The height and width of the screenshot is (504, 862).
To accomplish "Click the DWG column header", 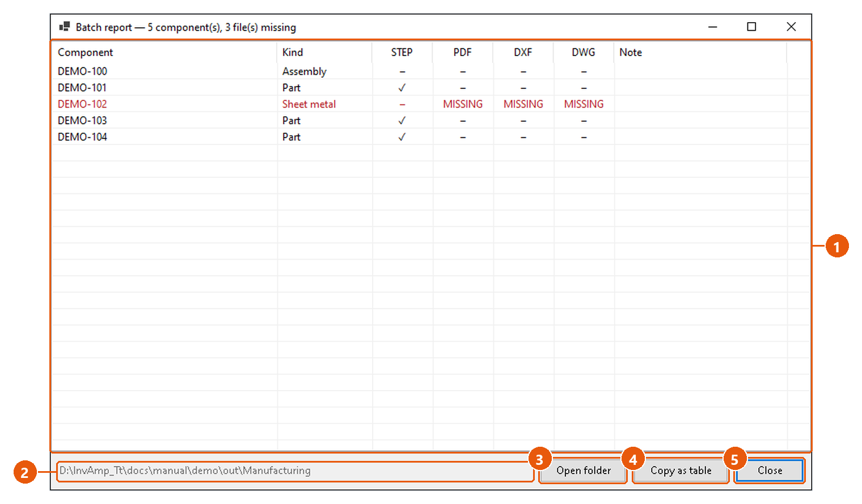I will [x=584, y=52].
